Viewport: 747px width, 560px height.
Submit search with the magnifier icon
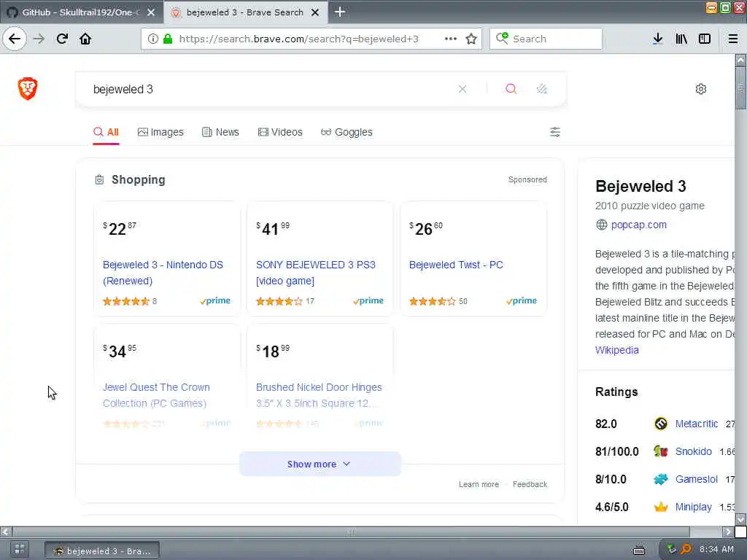511,88
